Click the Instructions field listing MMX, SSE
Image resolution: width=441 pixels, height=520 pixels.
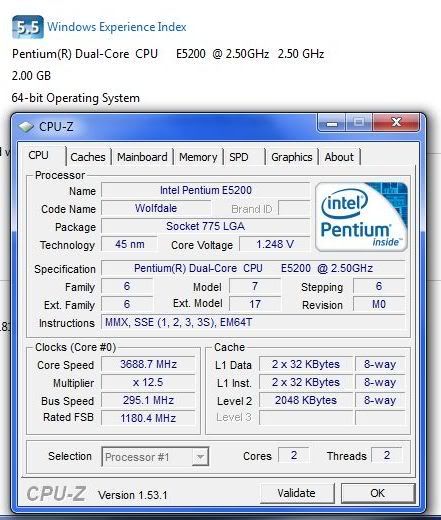click(x=253, y=322)
